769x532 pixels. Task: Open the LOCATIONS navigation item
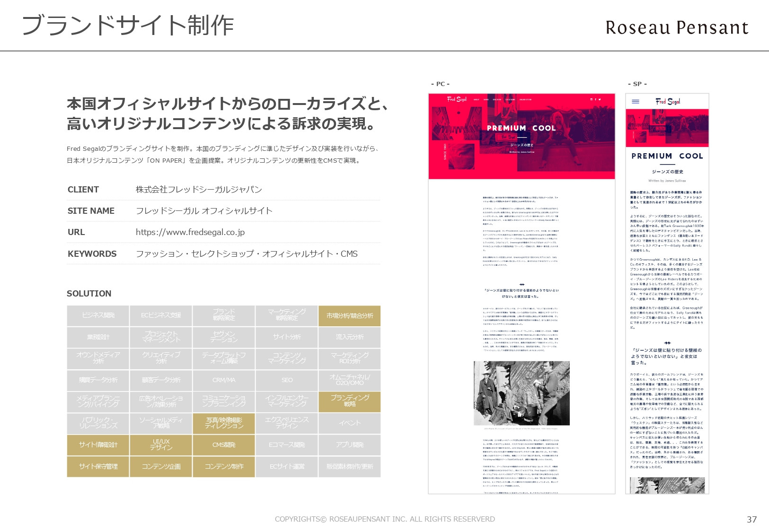click(511, 99)
